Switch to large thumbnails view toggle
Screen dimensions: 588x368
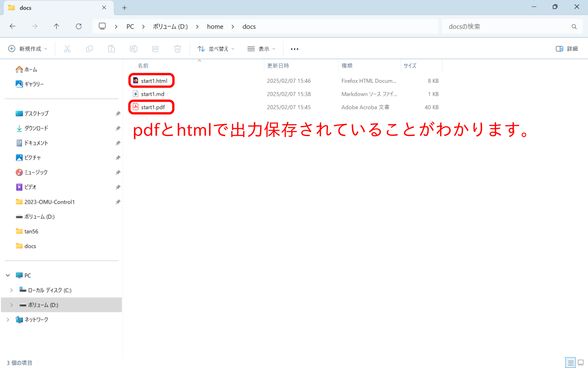point(580,362)
